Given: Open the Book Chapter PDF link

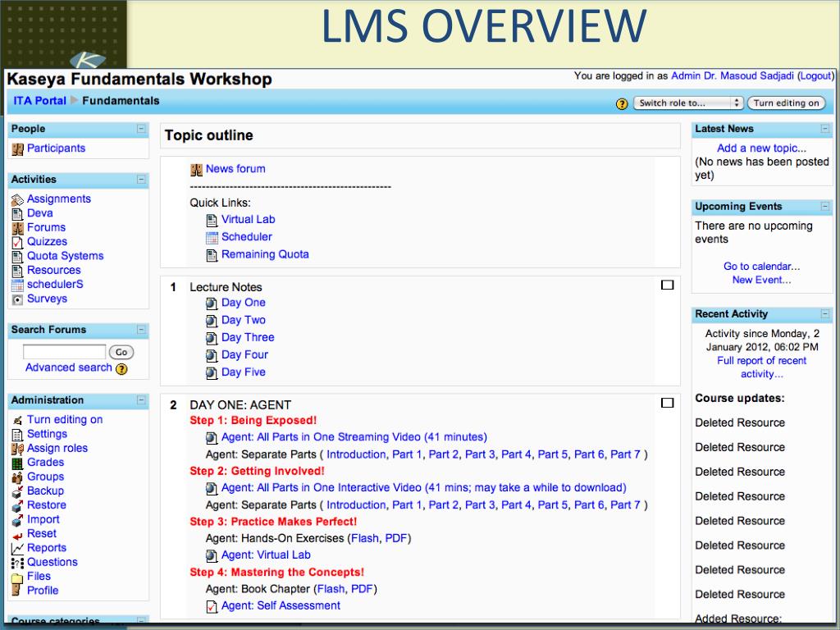Looking at the screenshot, I should pos(362,589).
